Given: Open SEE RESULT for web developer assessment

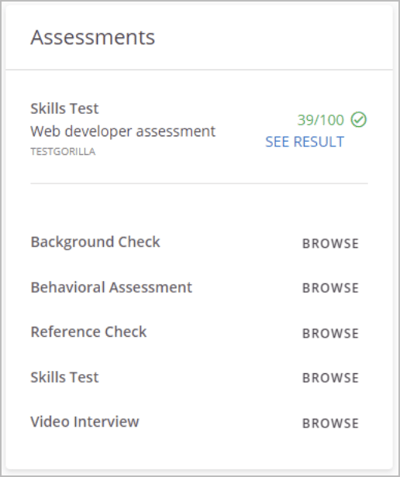Looking at the screenshot, I should click(304, 142).
